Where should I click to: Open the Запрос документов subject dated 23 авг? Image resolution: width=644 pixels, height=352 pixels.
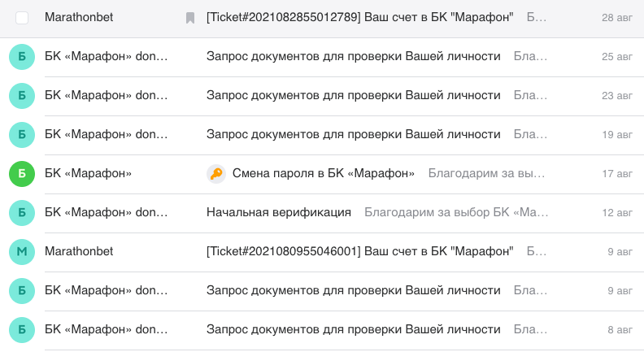pyautogui.click(x=353, y=95)
